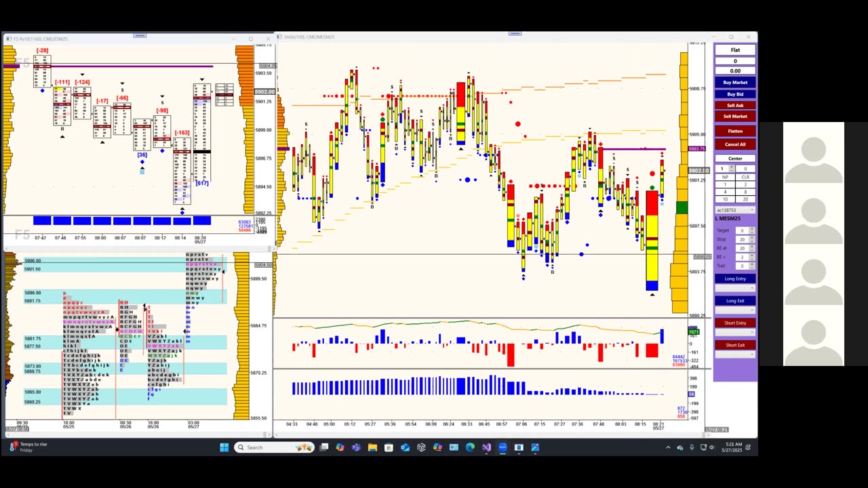
Task: Open Microsoft Edge from the taskbar
Action: pos(470,447)
